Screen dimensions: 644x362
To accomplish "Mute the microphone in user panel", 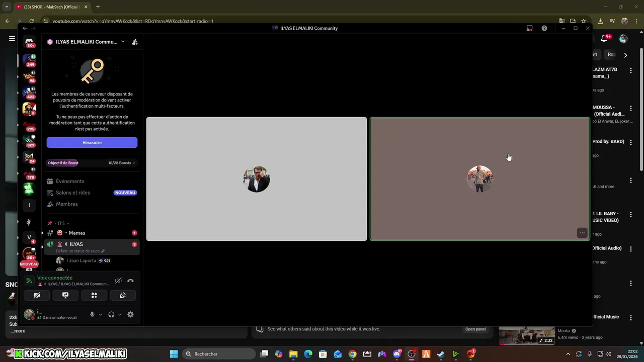I will (92, 315).
